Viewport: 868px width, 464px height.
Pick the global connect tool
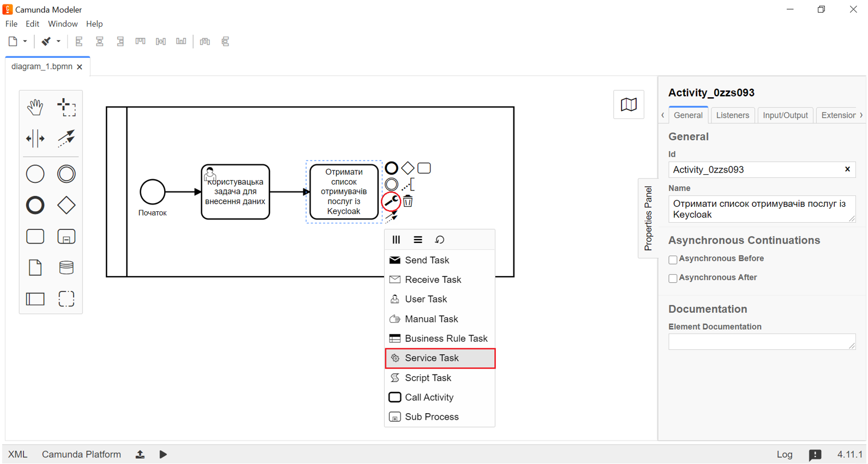coord(67,139)
